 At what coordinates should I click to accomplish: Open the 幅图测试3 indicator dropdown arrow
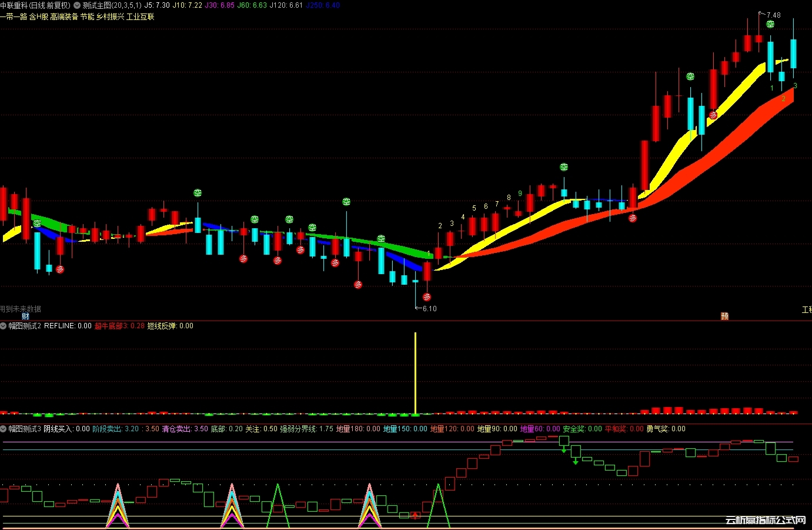point(4,429)
